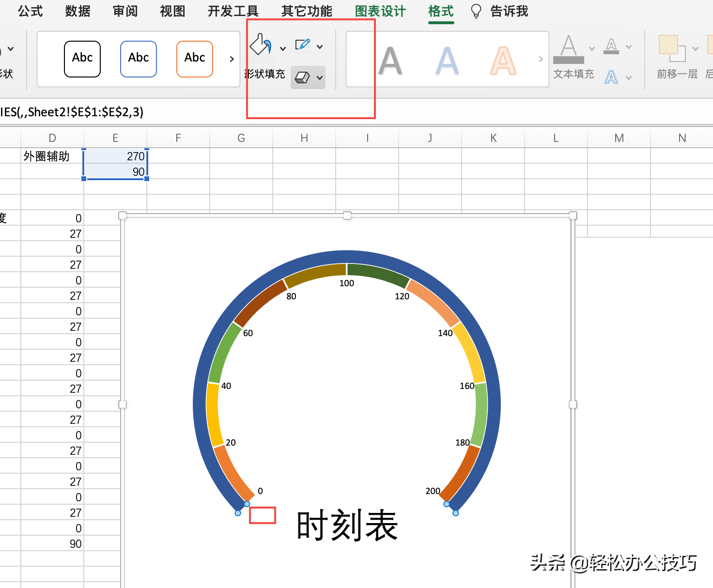
Task: Select the light orange segment between 120 and 140
Action: point(434,302)
